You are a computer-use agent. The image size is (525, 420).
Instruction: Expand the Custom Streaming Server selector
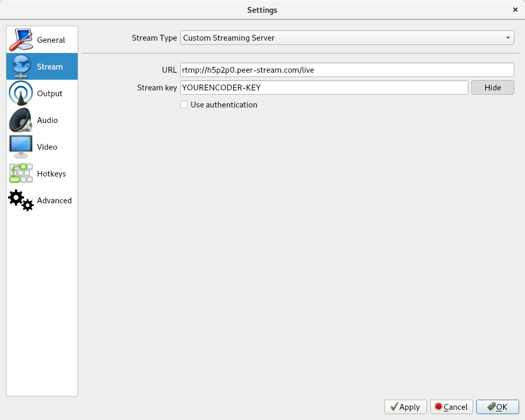coord(348,37)
